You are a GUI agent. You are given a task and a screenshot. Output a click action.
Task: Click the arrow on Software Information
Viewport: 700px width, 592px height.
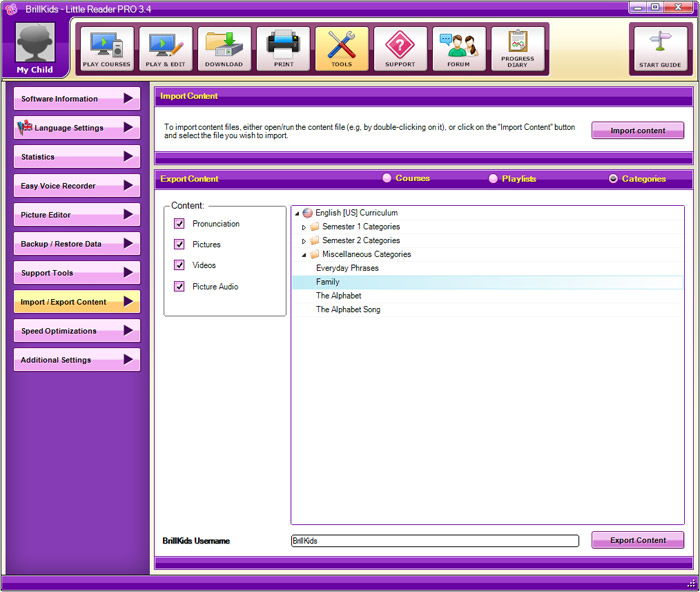[128, 98]
